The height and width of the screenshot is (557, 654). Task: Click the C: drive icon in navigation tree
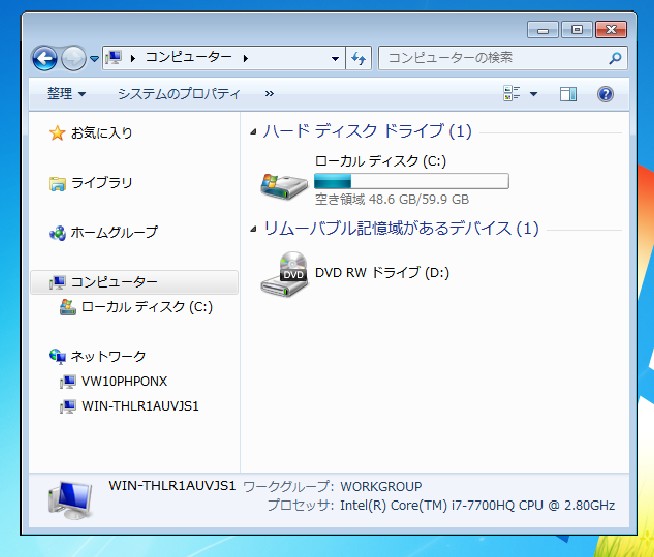click(x=68, y=307)
